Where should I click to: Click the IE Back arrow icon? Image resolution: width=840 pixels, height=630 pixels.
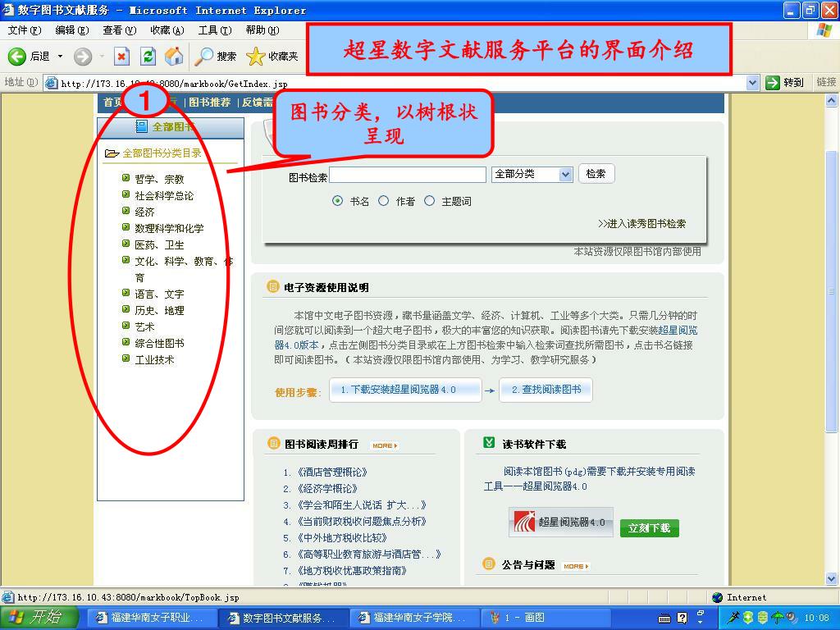pos(16,57)
